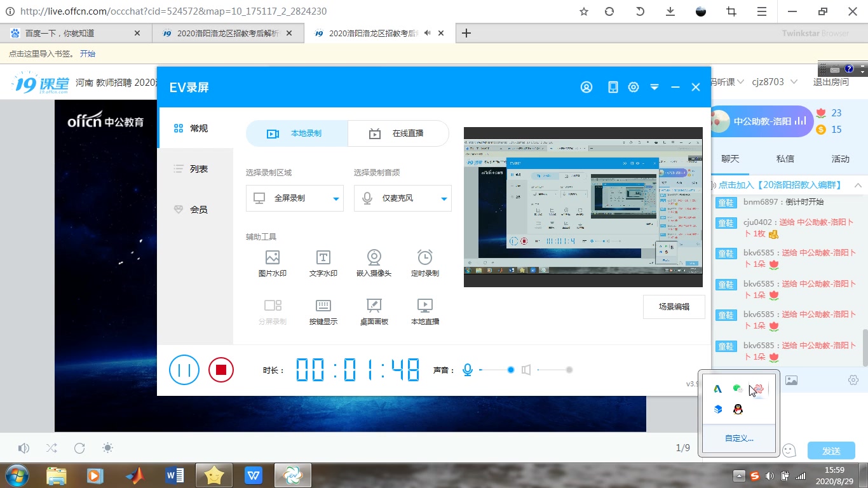The image size is (868, 488).
Task: Open the 文字水印 text watermark tool
Action: (x=323, y=263)
